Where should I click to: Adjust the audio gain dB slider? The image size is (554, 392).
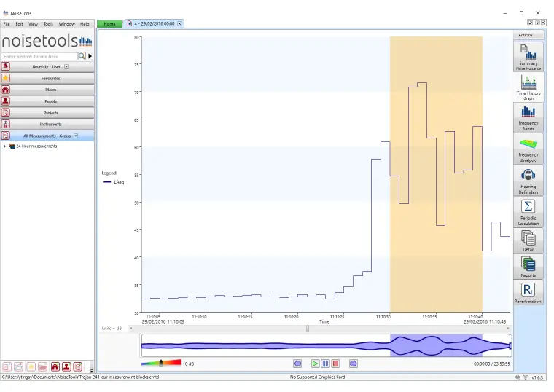161,363
